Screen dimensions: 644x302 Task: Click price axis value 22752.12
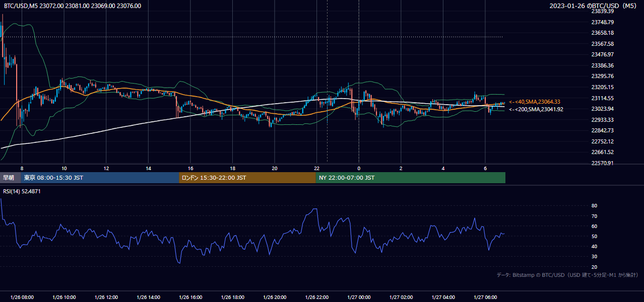(602, 141)
